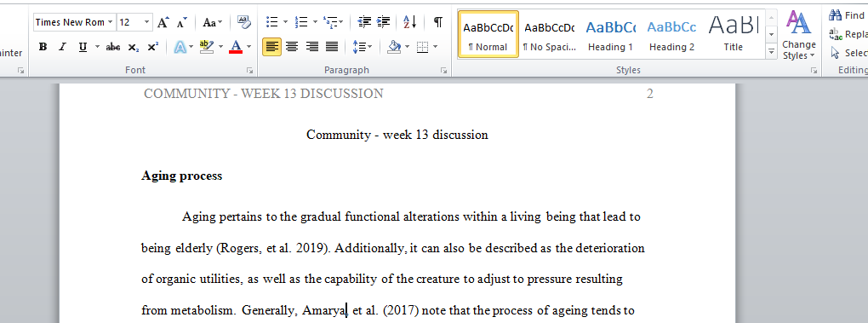
Task: Click the Clear Formatting icon
Action: coord(243,22)
